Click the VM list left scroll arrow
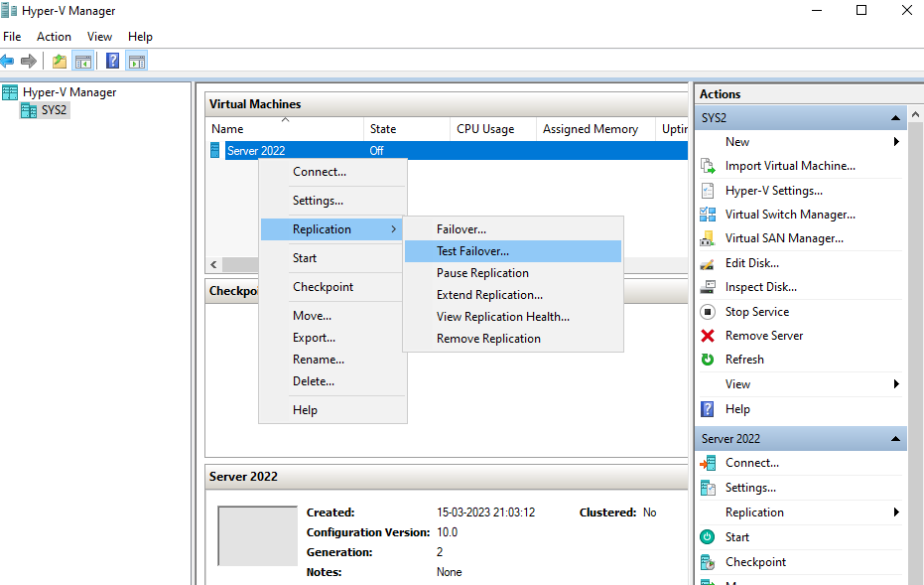The width and height of the screenshot is (924, 585). pos(214,265)
